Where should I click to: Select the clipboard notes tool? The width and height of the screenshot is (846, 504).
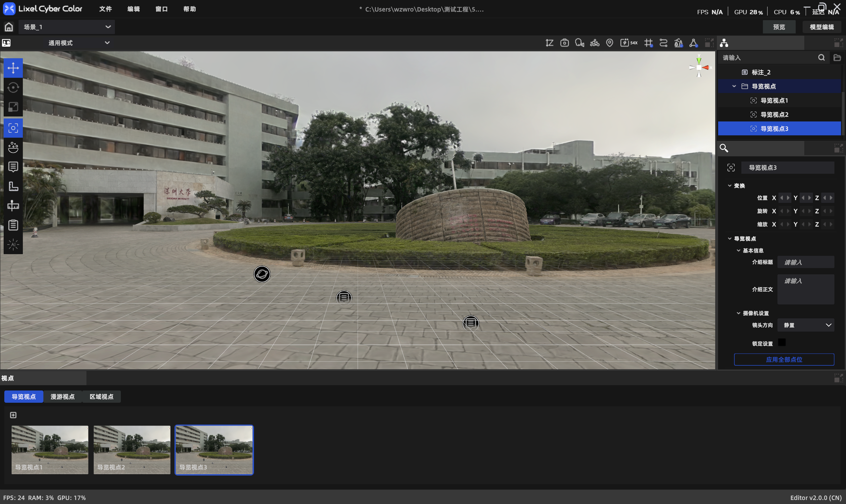[13, 225]
